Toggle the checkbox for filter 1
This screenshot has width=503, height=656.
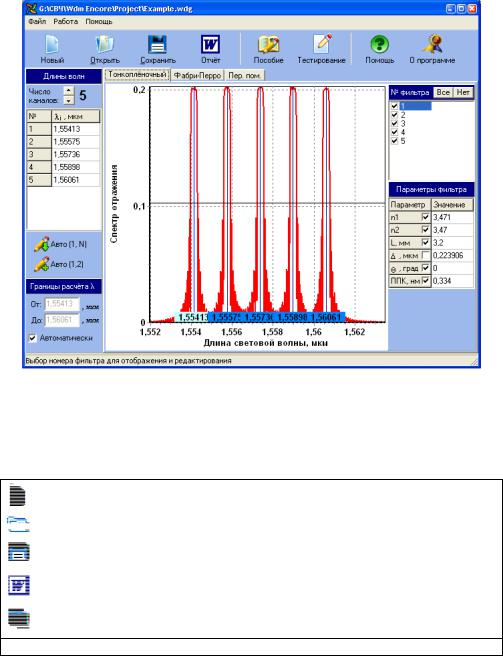pos(394,106)
